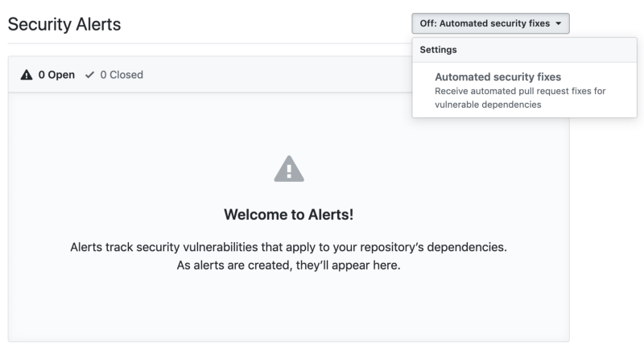The height and width of the screenshot is (354, 644).
Task: Click the Security Alerts page heading
Action: pos(64,24)
